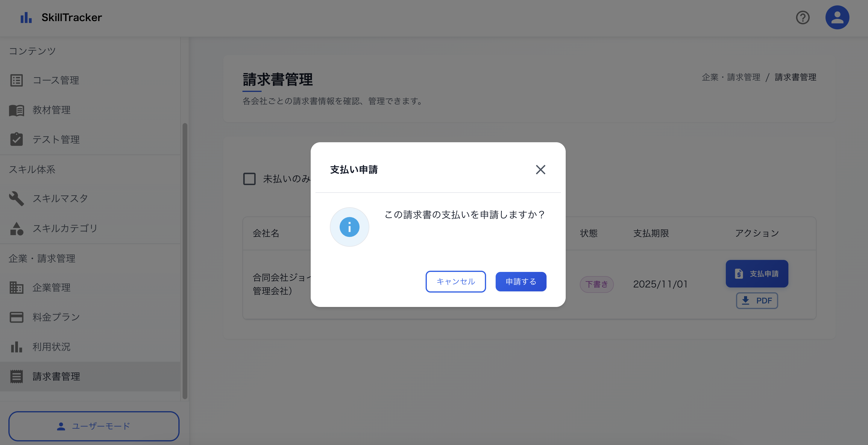
Task: Switch to ユーザーモード
Action: coord(94,426)
